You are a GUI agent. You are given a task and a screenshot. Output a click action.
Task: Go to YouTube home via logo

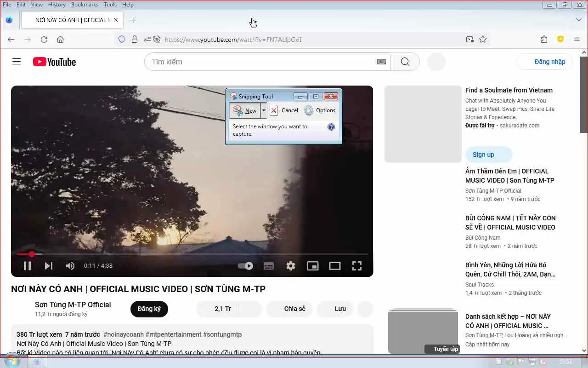[x=54, y=62]
